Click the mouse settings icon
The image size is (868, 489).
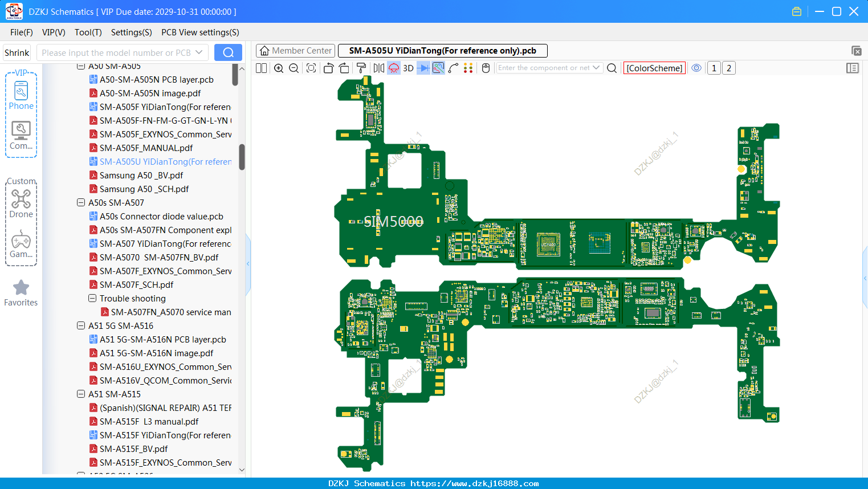pos(486,68)
